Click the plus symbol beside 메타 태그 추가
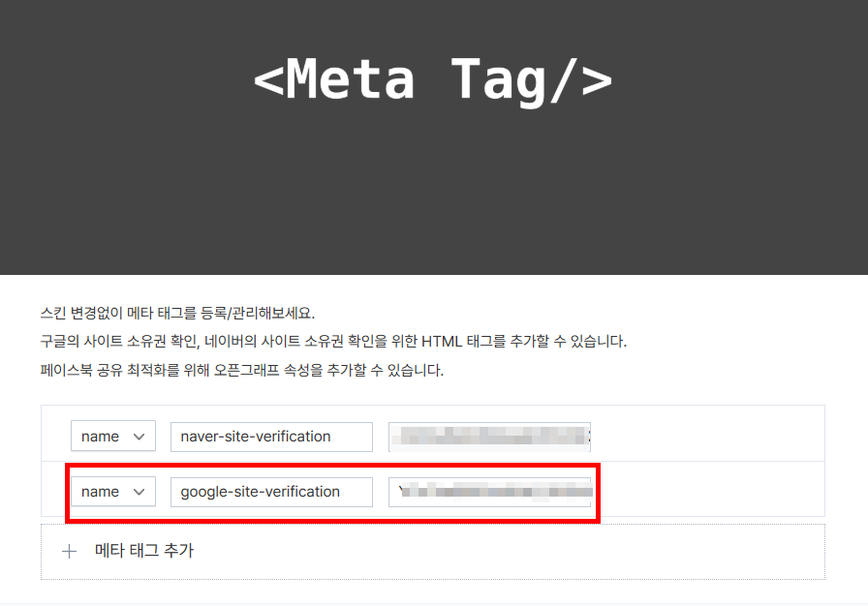 (x=69, y=551)
